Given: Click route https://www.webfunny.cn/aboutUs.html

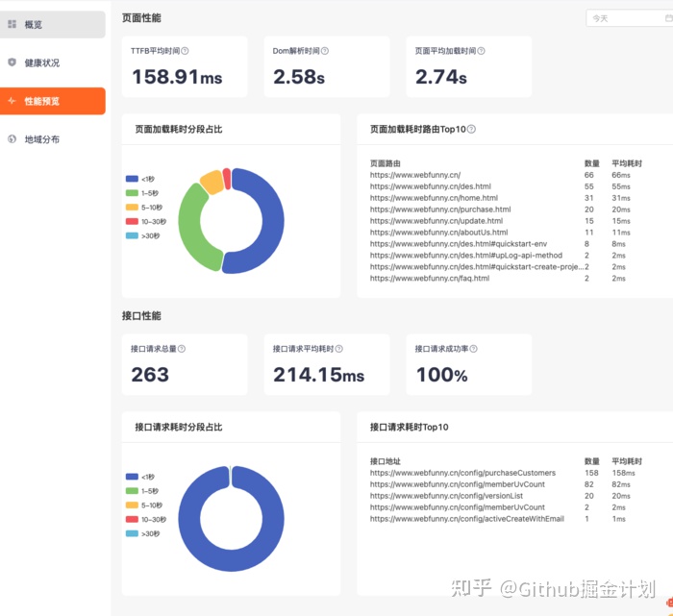Looking at the screenshot, I should (x=438, y=233).
